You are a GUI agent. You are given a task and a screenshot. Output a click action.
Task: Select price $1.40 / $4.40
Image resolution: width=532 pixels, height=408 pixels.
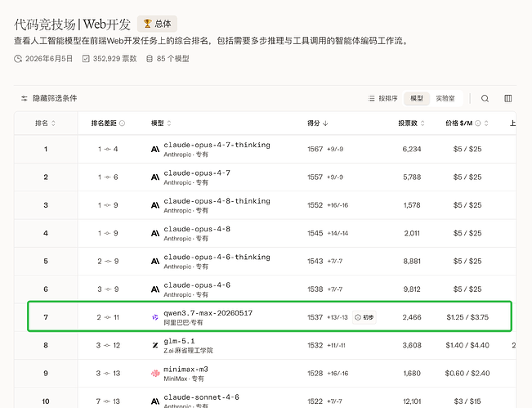pos(467,345)
